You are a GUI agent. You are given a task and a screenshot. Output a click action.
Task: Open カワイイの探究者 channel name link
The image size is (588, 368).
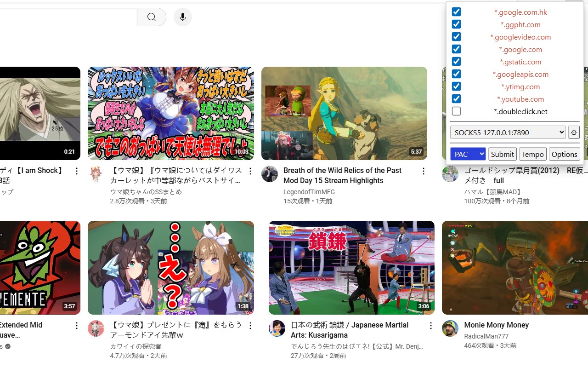pos(136,346)
